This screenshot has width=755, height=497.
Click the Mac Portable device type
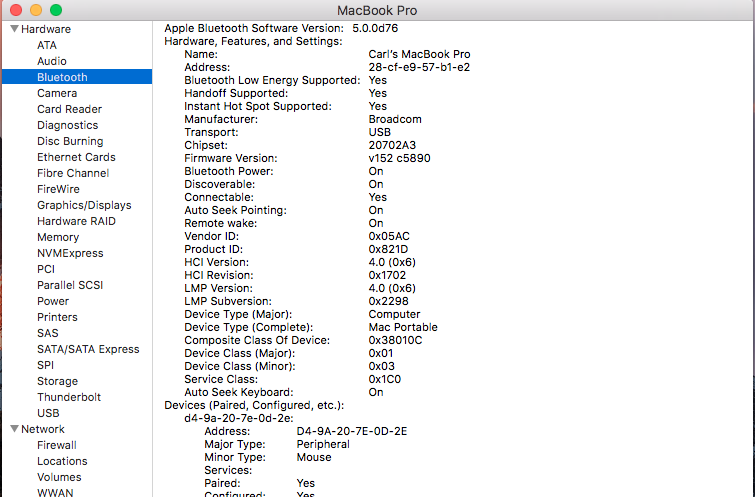(403, 327)
